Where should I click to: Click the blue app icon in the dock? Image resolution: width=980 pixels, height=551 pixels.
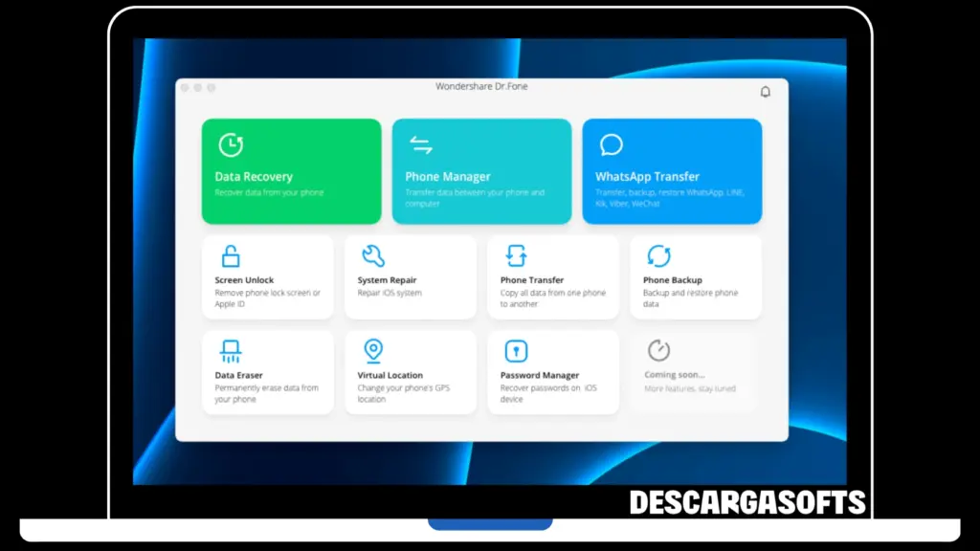click(x=490, y=522)
